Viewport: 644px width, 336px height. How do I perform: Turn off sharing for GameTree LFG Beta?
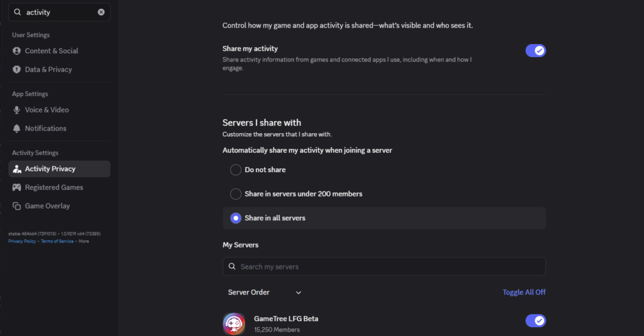(x=535, y=321)
